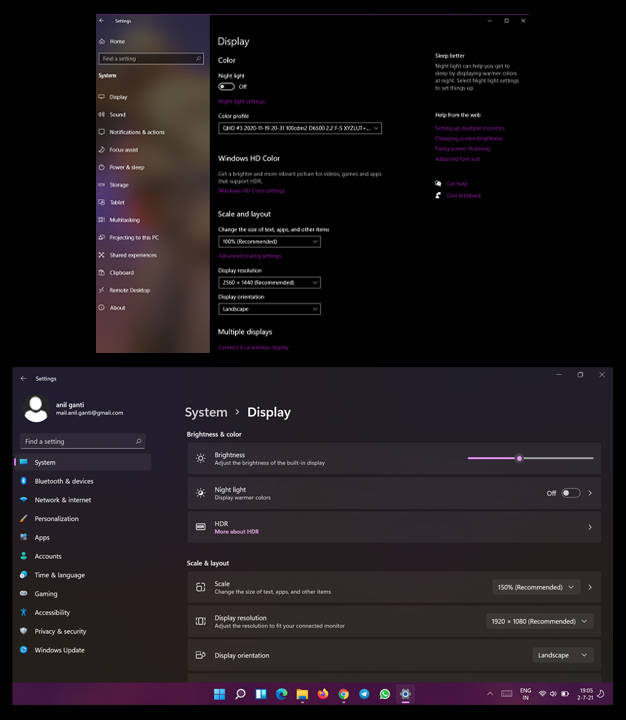
Task: Expand the HDR row chevron
Action: pyautogui.click(x=590, y=527)
